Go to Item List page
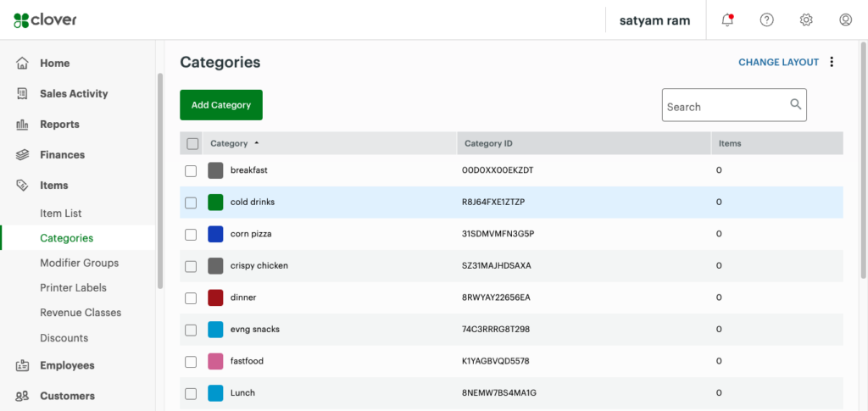868x411 pixels. pos(61,214)
